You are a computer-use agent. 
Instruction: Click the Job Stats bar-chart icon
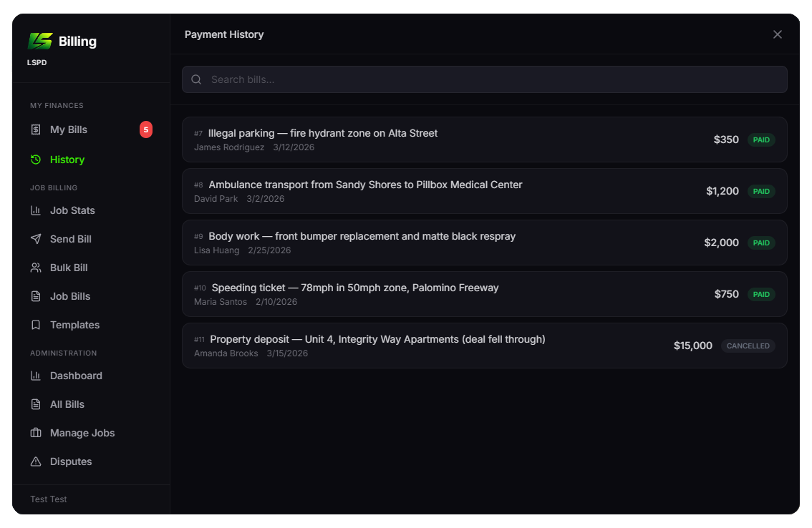coord(35,210)
